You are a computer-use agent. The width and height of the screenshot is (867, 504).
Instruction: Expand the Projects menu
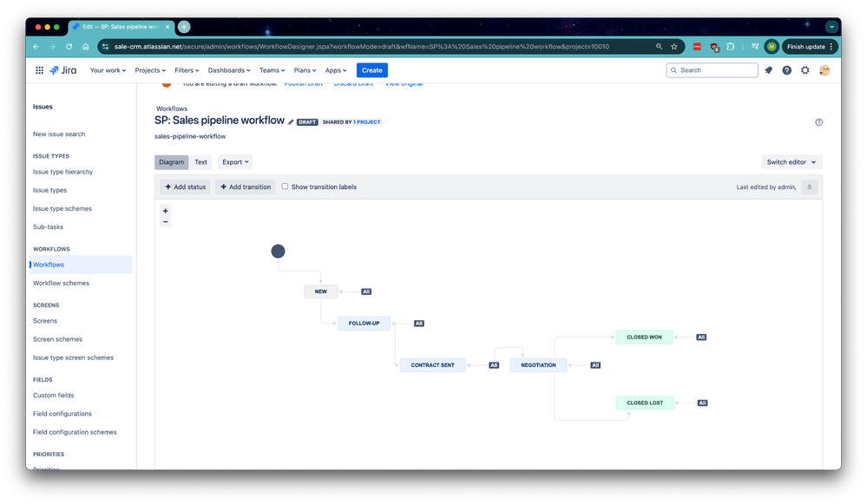150,70
